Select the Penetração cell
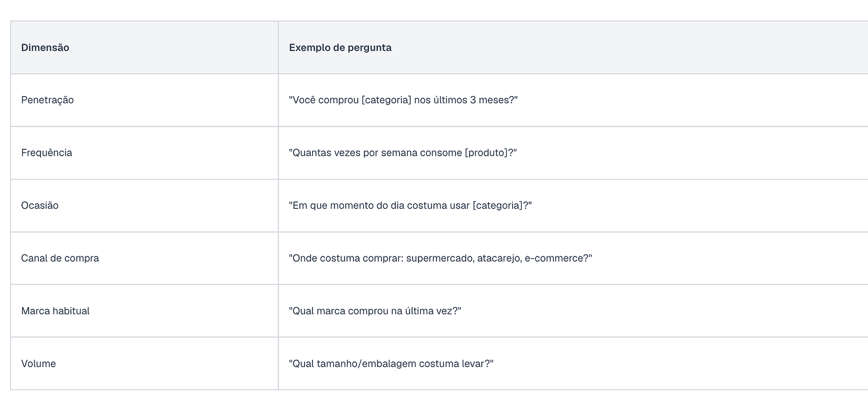 [x=144, y=100]
